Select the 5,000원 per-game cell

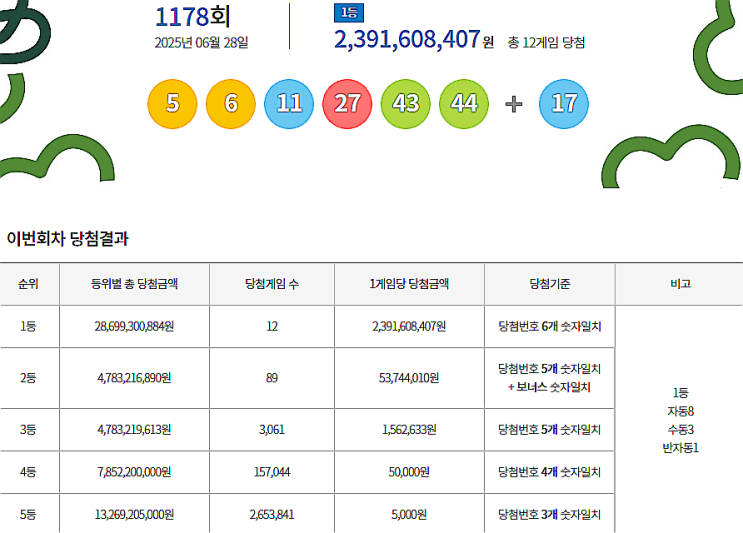[409, 515]
